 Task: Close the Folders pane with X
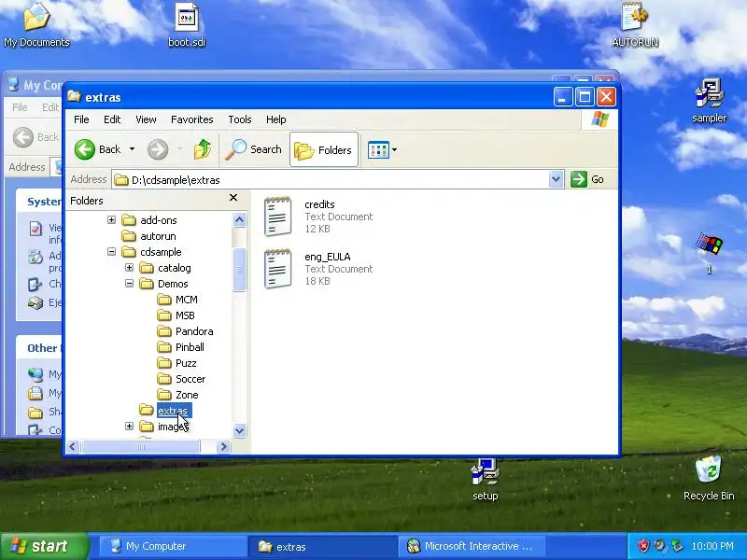coord(233,197)
